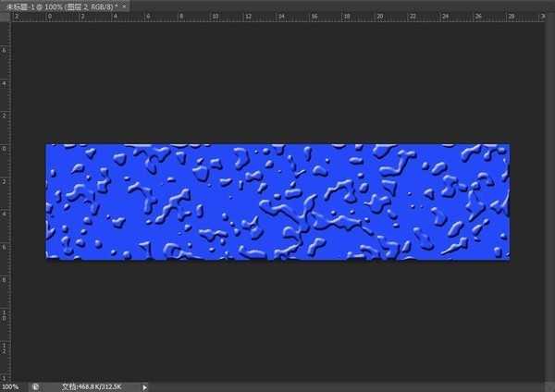
Task: Click the horizontal ruler at the 28 mark
Action: pyautogui.click(x=508, y=17)
